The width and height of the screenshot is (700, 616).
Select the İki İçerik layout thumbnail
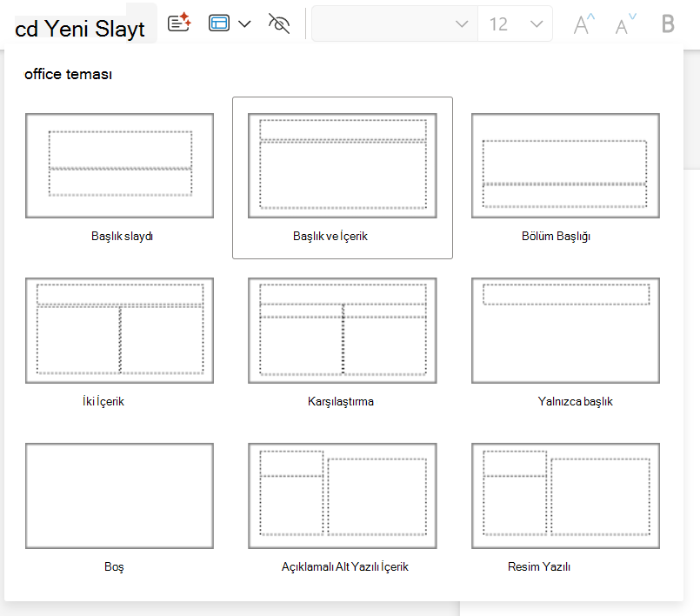[120, 331]
